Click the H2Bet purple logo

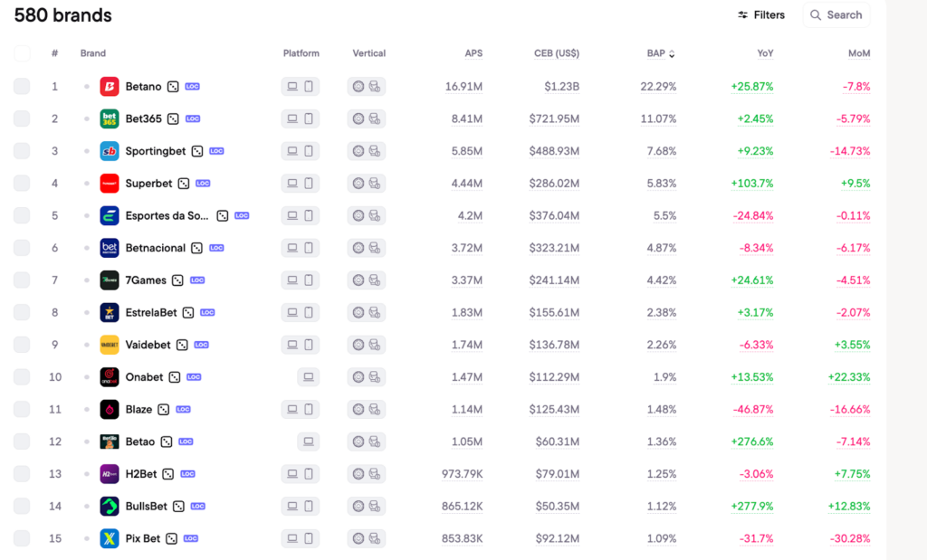click(110, 474)
